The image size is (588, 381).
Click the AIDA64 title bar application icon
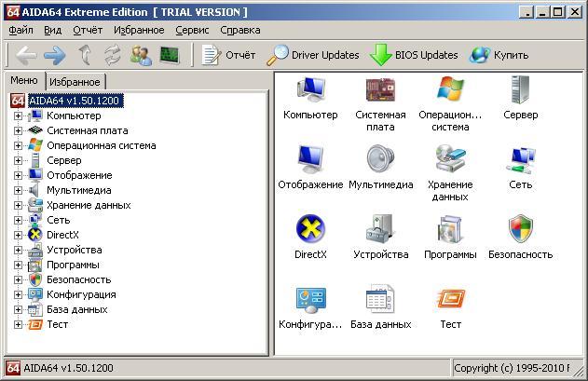coord(12,12)
